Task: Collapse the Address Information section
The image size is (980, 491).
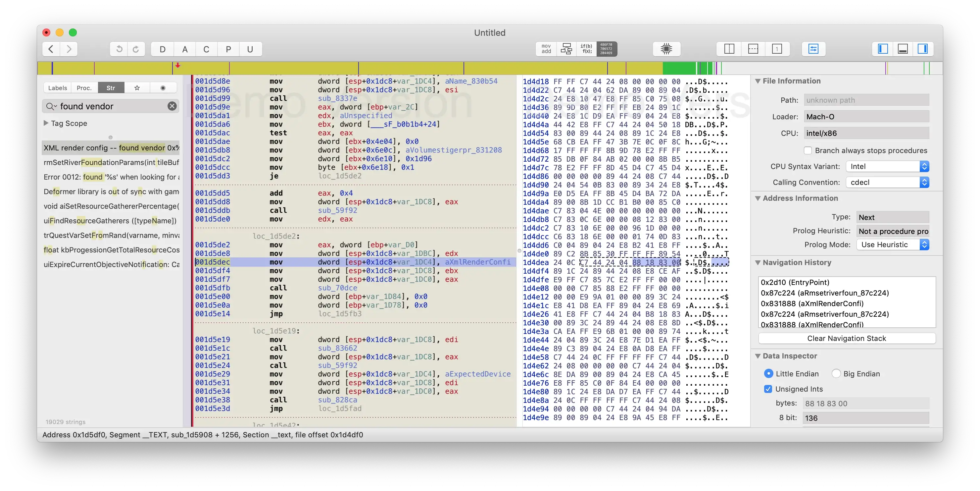Action: click(x=758, y=198)
